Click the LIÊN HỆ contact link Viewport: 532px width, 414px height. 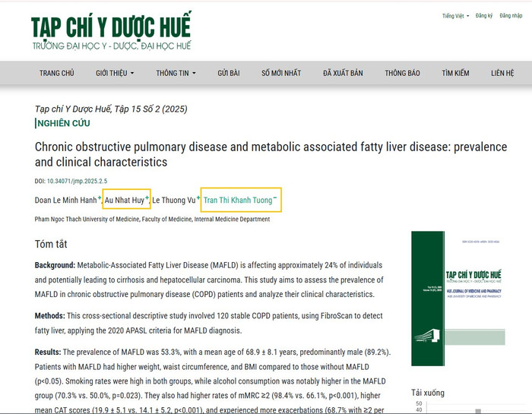502,73
